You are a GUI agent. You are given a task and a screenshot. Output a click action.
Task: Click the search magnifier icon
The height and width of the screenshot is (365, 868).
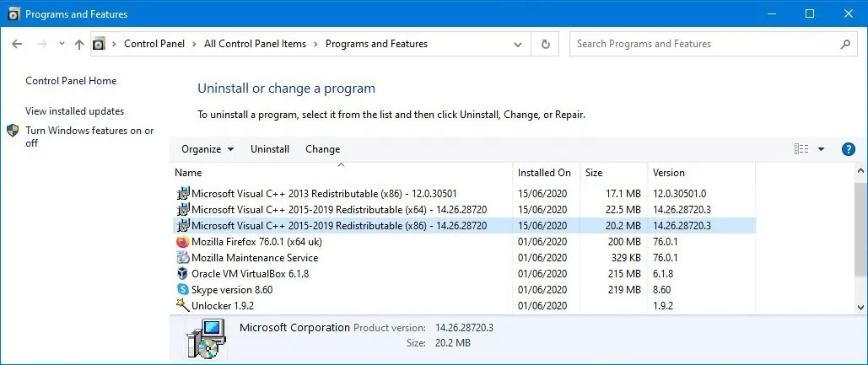point(844,44)
